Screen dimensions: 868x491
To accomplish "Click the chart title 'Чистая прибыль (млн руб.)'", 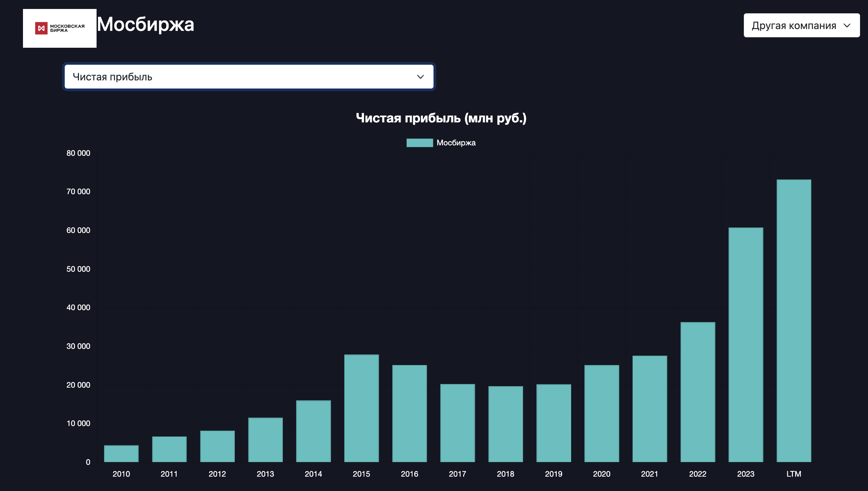I will (x=441, y=118).
